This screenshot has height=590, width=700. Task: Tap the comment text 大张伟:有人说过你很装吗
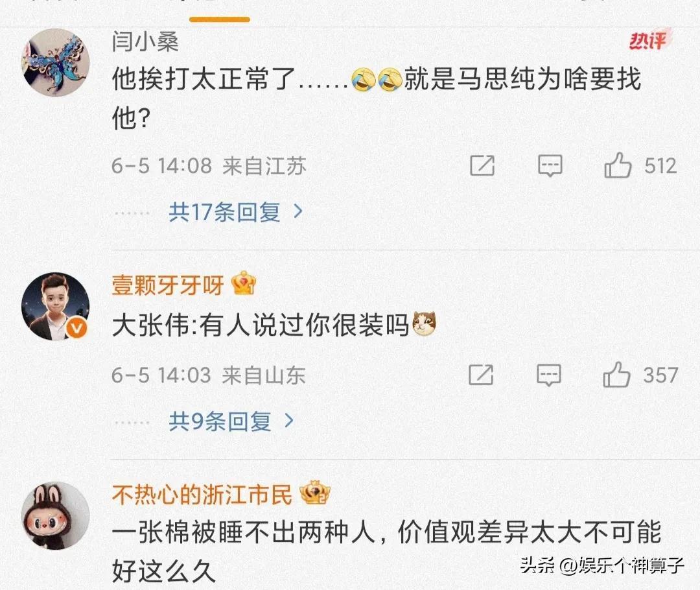(261, 325)
